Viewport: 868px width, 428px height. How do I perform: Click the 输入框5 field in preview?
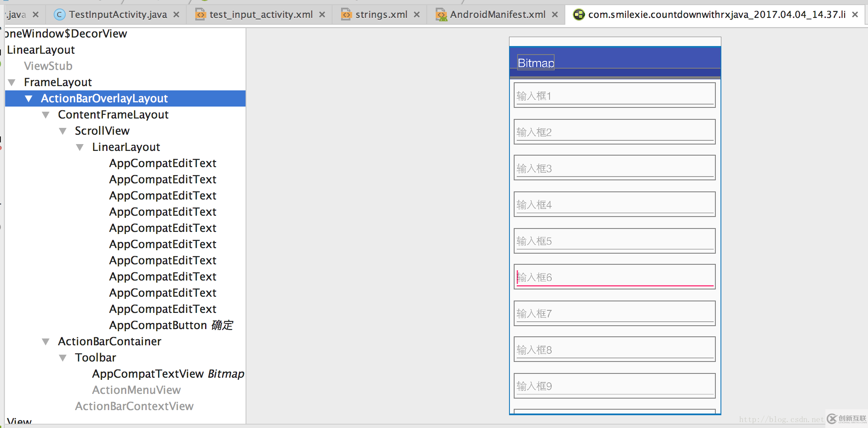614,240
